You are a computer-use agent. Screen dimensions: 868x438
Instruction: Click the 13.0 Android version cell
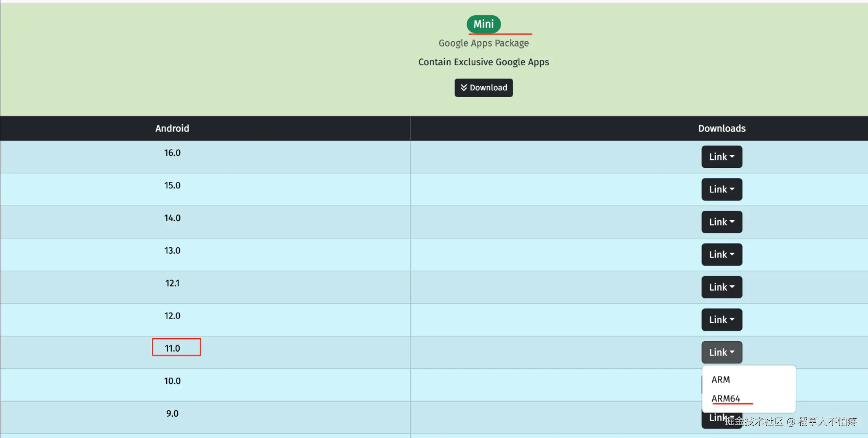[172, 251]
